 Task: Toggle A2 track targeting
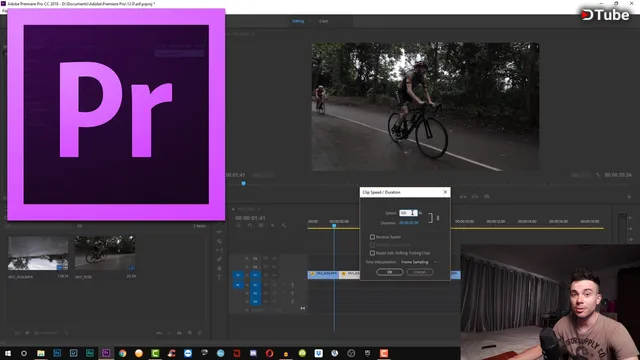click(x=255, y=293)
